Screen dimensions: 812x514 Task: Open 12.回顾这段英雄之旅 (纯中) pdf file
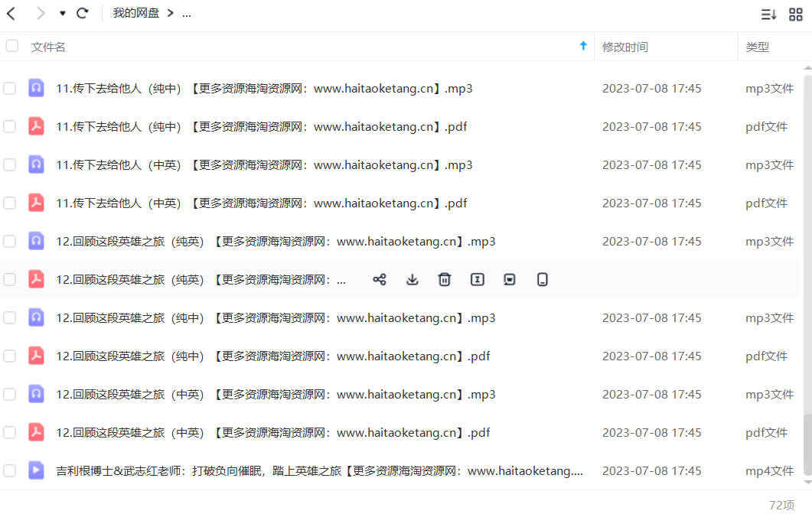[x=273, y=356]
